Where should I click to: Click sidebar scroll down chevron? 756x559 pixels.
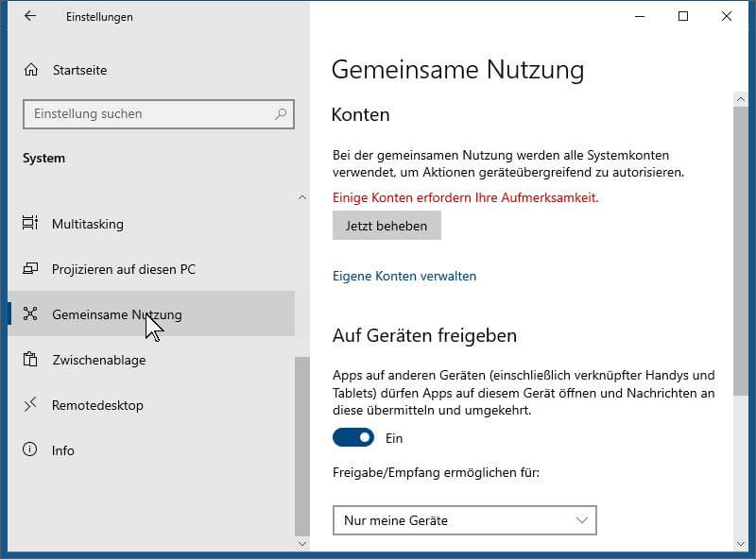coord(302,544)
